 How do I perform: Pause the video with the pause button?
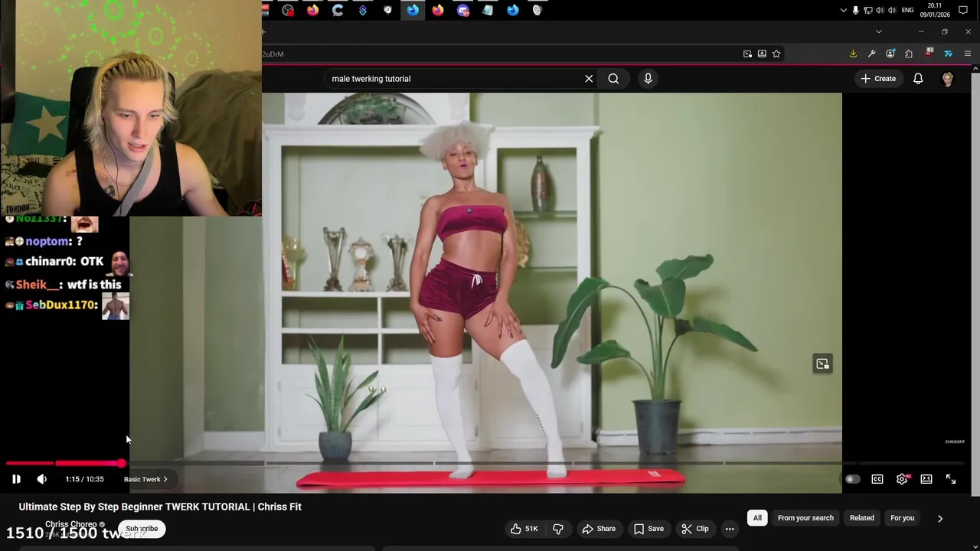click(x=16, y=479)
